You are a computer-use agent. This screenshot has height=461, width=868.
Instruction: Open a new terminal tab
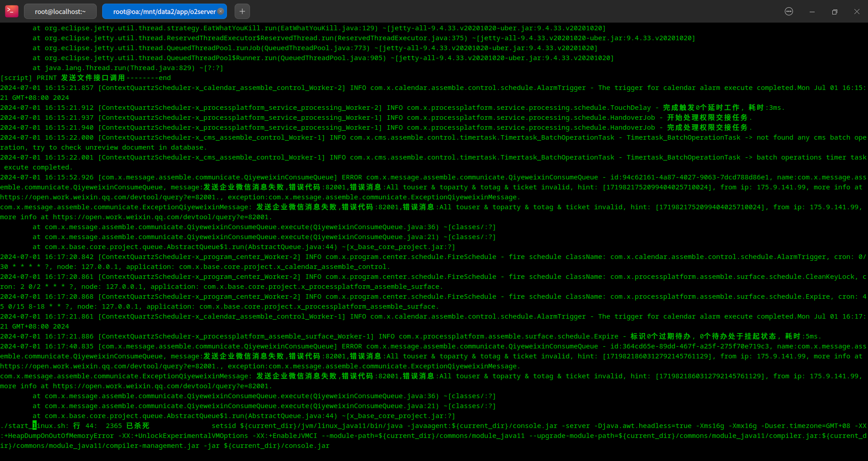tap(242, 11)
